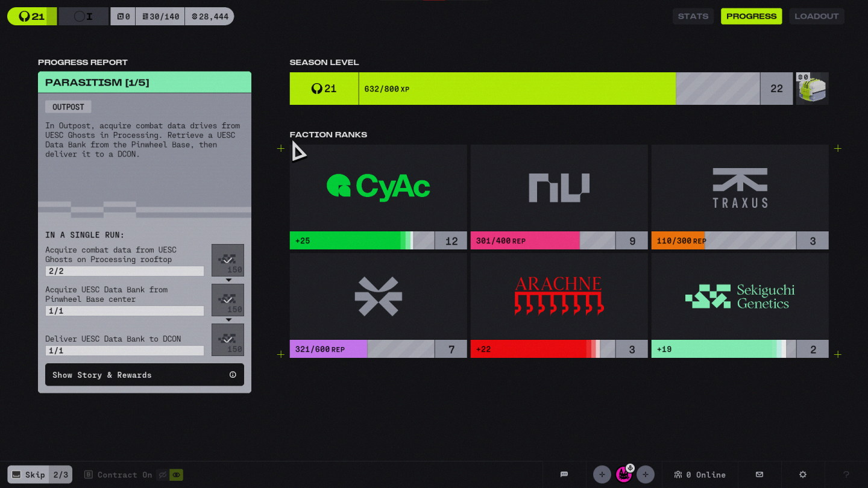Click the PARASITISM [1/5] contract header
Image resolution: width=868 pixels, height=488 pixels.
(x=145, y=83)
